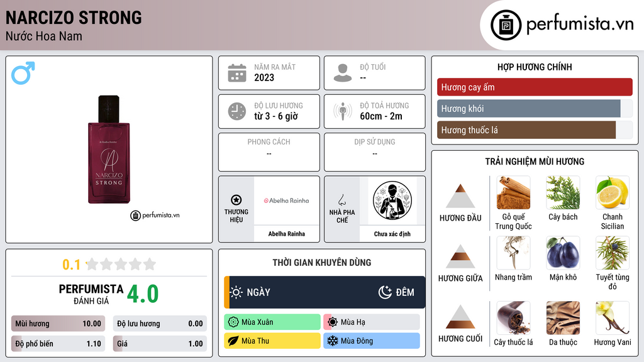Image resolution: width=644 pixels, height=362 pixels.
Task: Click the Abelha Rainha brand name label
Action: pos(287,234)
